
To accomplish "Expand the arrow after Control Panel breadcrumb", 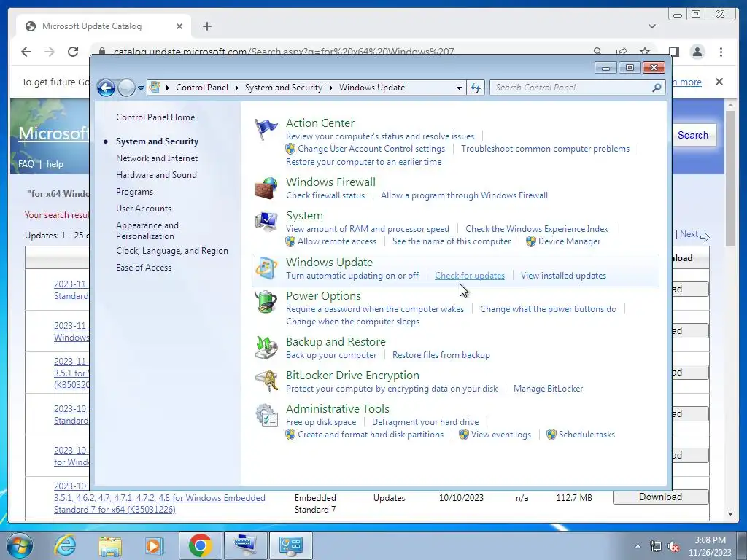I will coord(237,87).
